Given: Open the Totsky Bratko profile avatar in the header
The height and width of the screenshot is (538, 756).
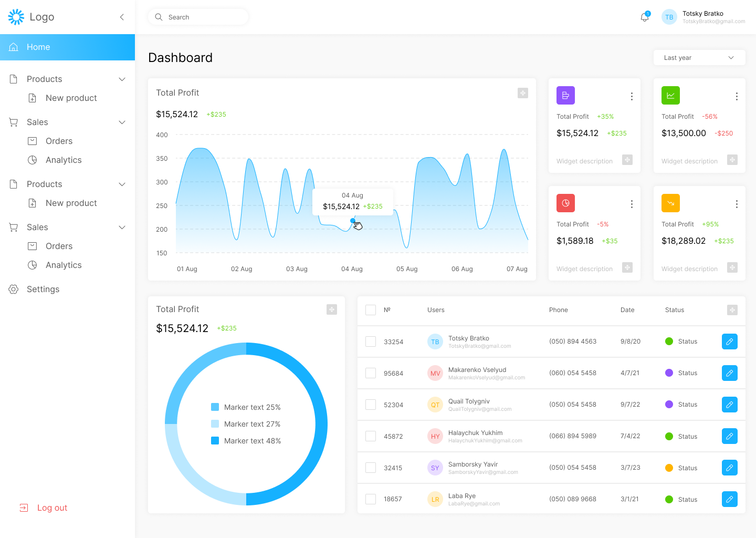Looking at the screenshot, I should [669, 17].
